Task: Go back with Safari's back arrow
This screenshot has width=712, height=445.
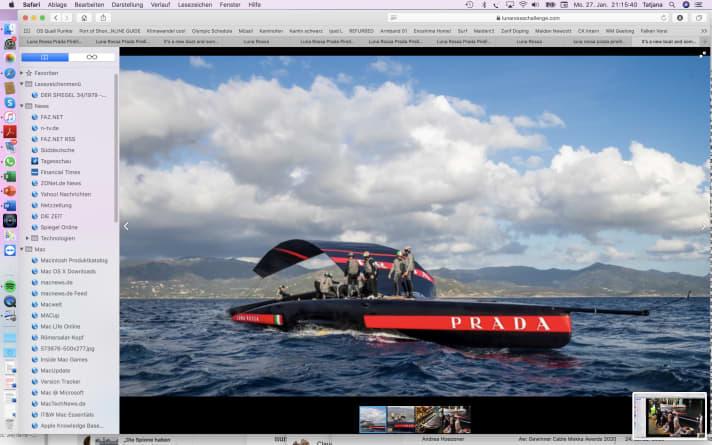Action: [x=56, y=18]
